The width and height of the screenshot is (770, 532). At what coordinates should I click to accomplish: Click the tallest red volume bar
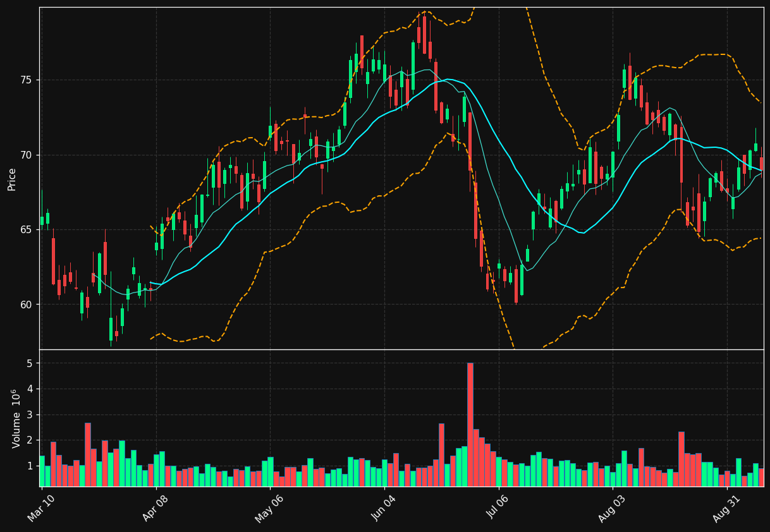point(470,425)
